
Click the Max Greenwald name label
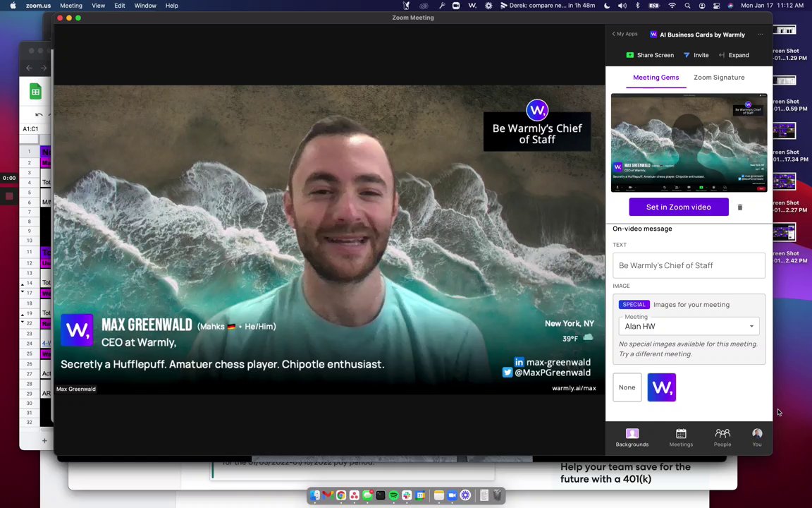pyautogui.click(x=75, y=389)
